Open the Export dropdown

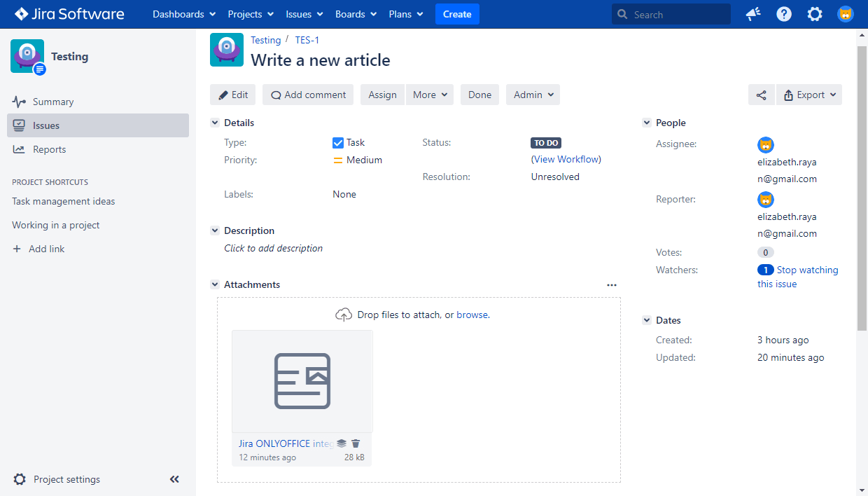pyautogui.click(x=808, y=95)
